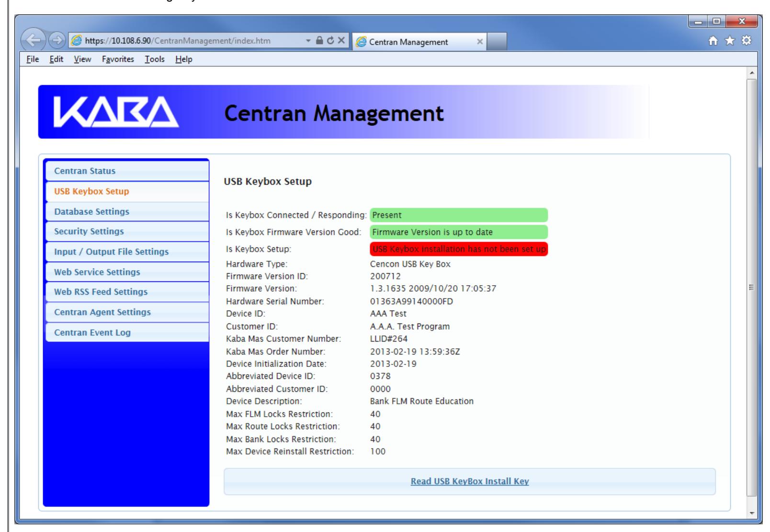Click the Kaba logo in the banner
This screenshot has height=532, width=770.
click(x=117, y=113)
